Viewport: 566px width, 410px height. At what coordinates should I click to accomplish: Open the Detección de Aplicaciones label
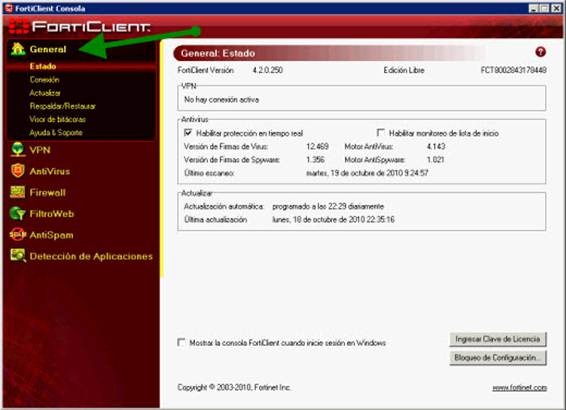91,256
